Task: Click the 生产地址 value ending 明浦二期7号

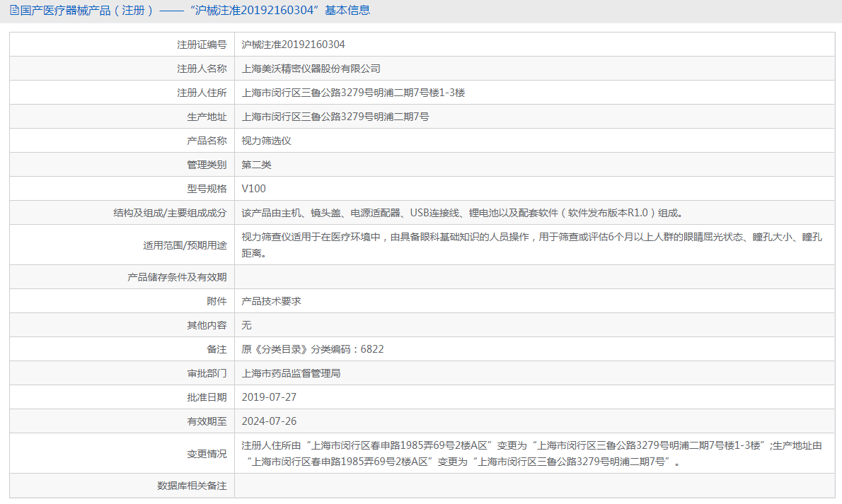Action: point(335,117)
